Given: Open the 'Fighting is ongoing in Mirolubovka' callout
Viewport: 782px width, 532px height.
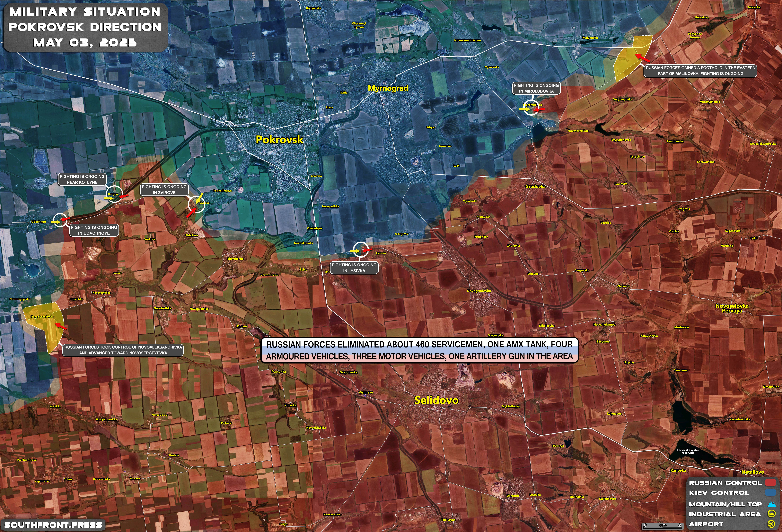Looking at the screenshot, I should tap(536, 88).
